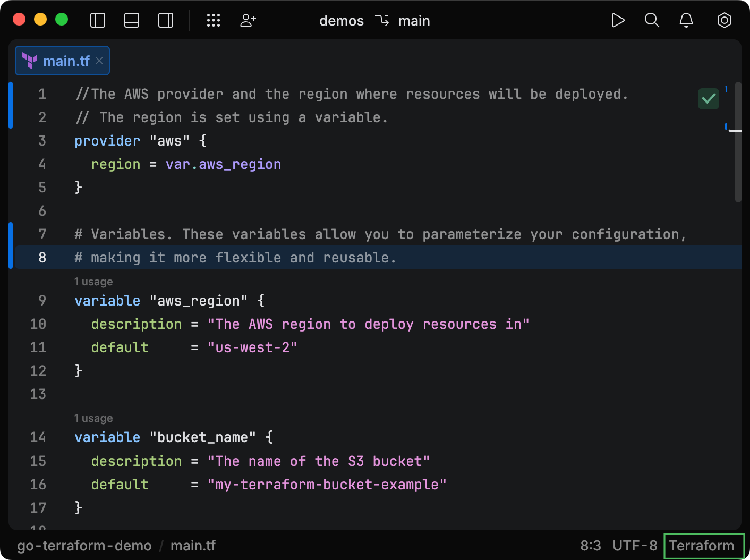
Task: Click the 1 usage hint above aws_region
Action: tap(93, 282)
